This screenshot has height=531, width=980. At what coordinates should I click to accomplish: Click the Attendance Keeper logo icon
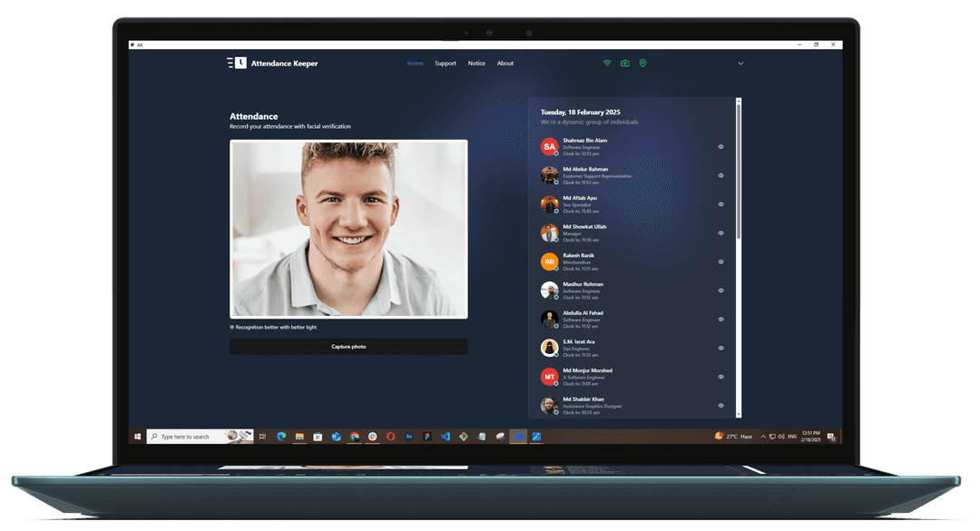236,64
